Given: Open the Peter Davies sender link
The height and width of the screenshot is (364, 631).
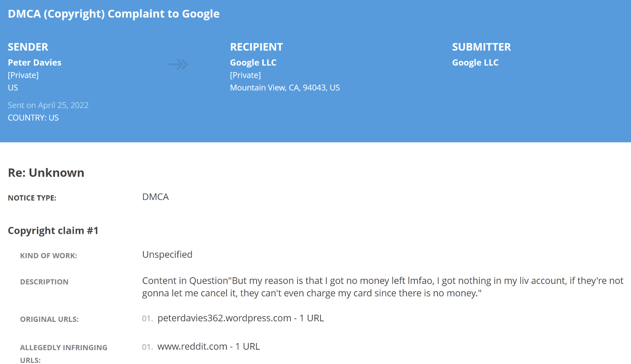Looking at the screenshot, I should click(35, 63).
